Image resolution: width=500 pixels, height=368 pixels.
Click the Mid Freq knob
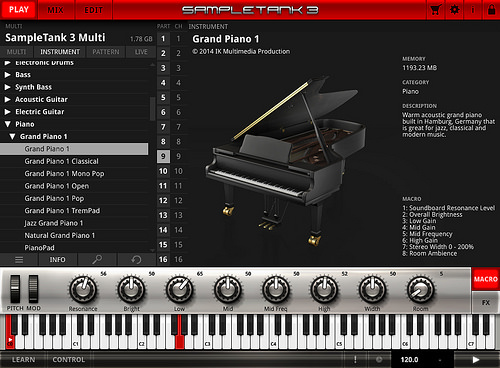click(276, 289)
